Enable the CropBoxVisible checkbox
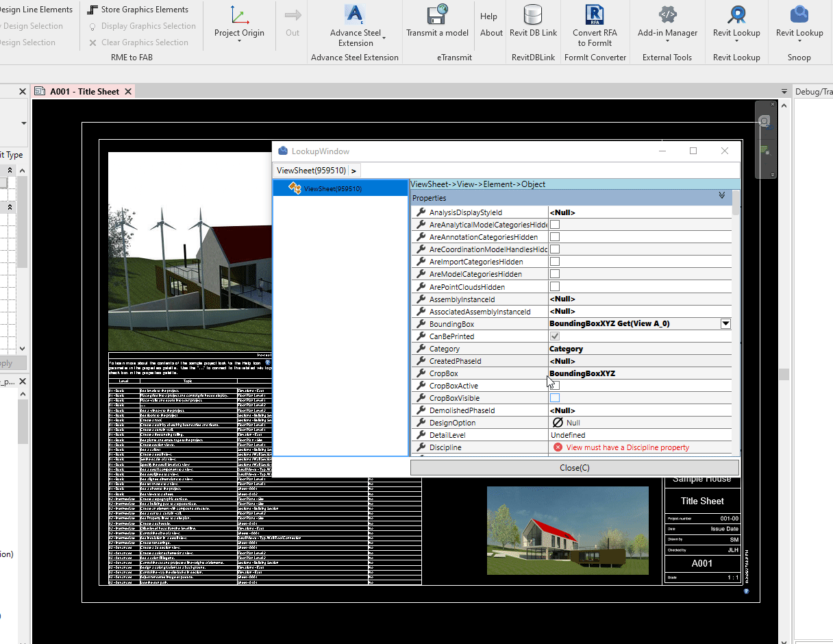833x644 pixels. tap(555, 398)
